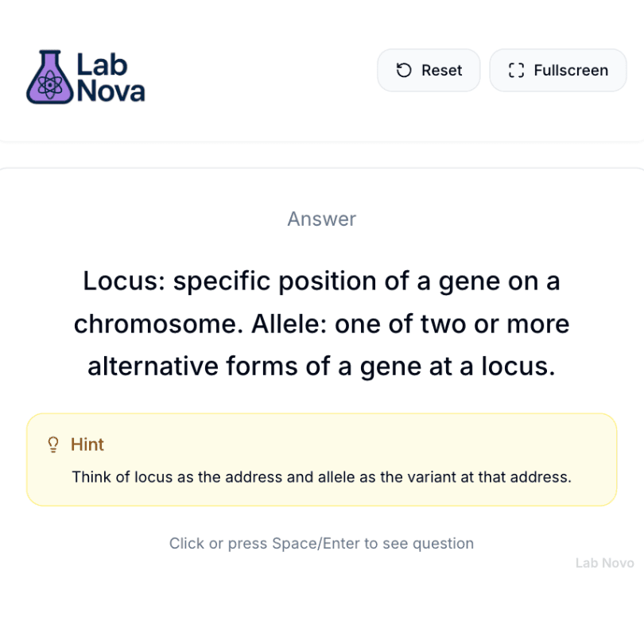
Task: Click the word "Nova" in the logo
Action: [x=111, y=91]
